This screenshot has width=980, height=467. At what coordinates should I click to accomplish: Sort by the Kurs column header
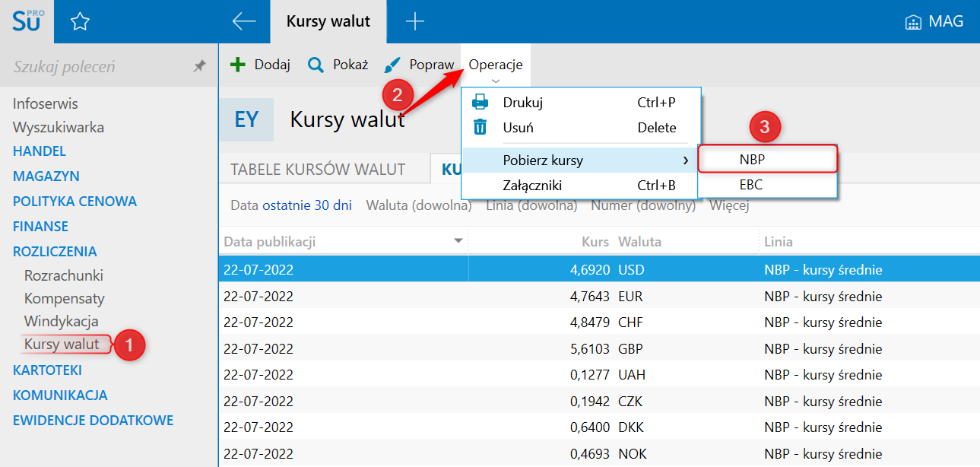click(595, 242)
